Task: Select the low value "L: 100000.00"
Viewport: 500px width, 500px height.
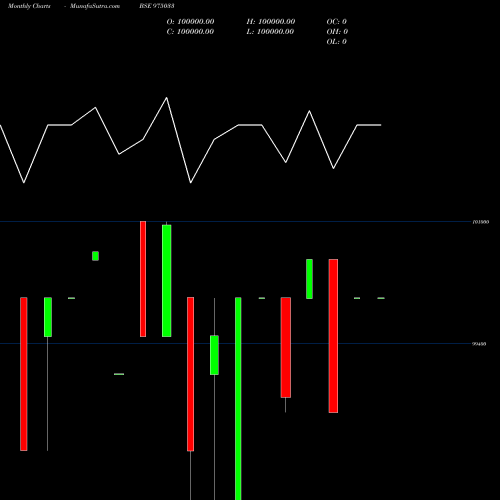Action: click(x=270, y=32)
